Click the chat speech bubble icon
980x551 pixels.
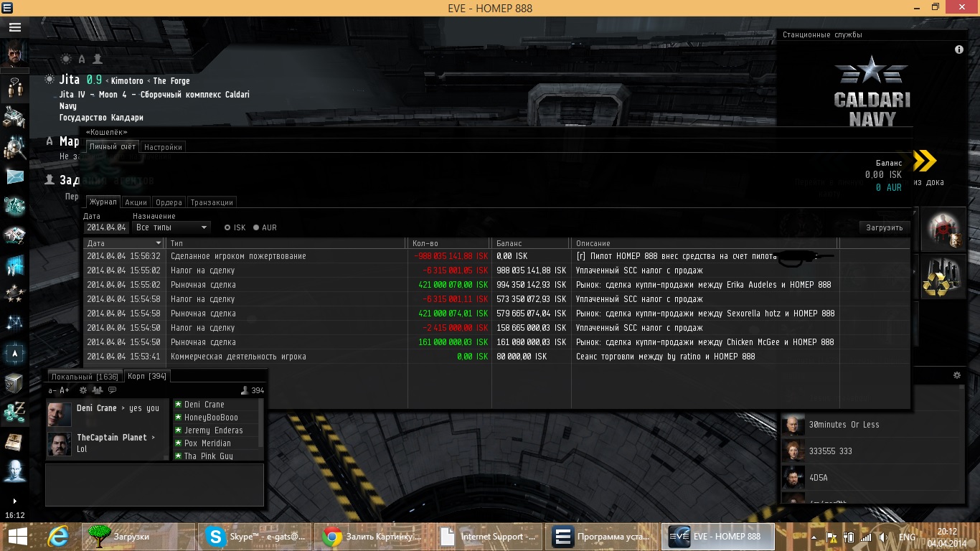coord(111,390)
